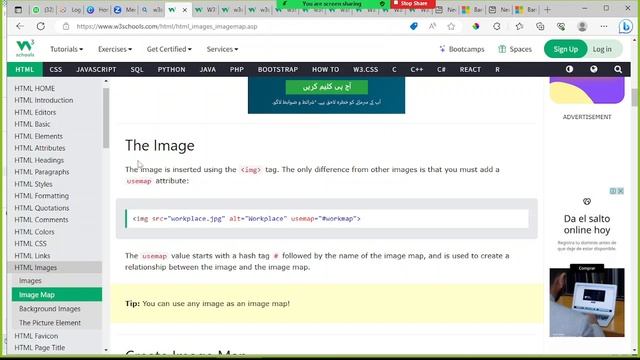
Task: Click the sidebar scroll-down arrow
Action: point(106,350)
